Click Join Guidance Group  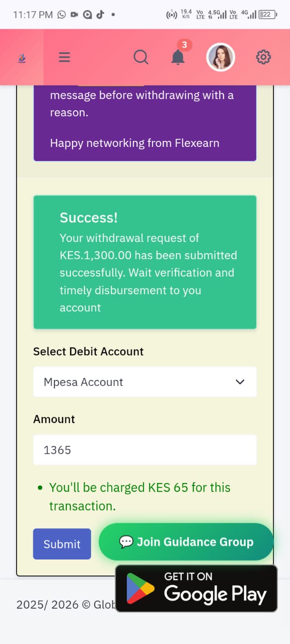pos(186,542)
